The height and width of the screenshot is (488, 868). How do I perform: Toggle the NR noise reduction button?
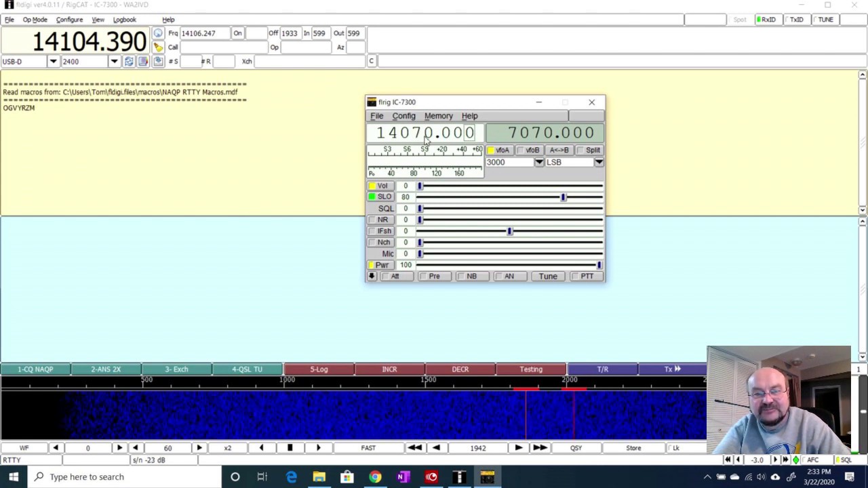click(x=381, y=220)
